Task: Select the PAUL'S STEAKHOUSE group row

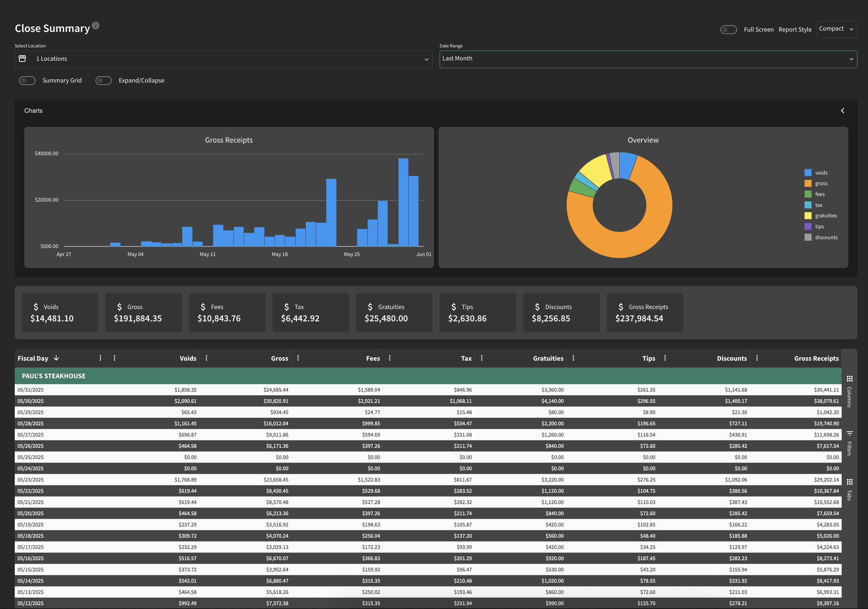Action: (x=428, y=376)
